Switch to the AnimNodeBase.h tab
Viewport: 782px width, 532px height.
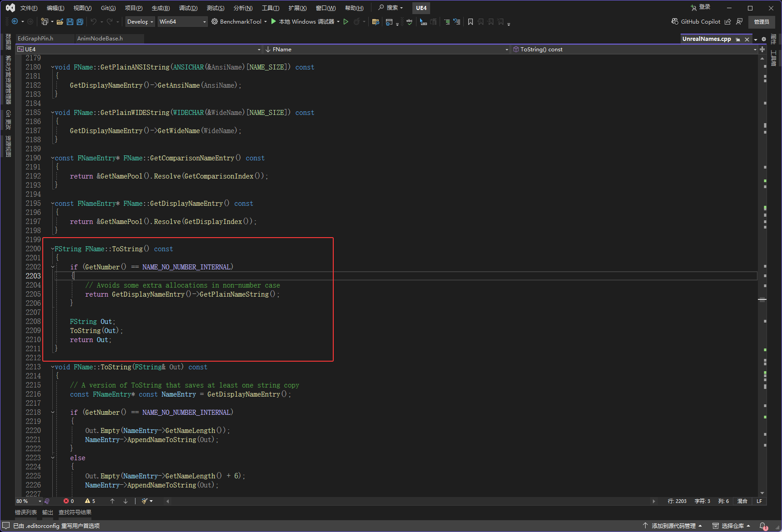(100, 39)
